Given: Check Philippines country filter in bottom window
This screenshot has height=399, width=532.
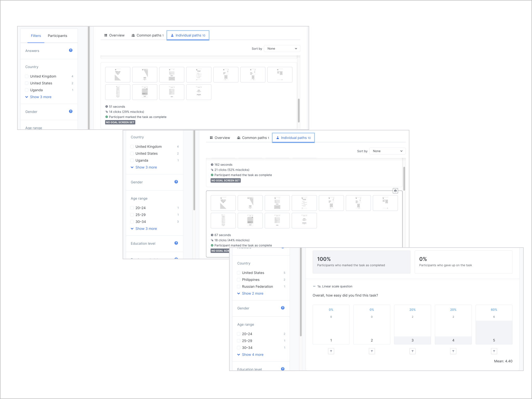Looking at the screenshot, I should 239,280.
